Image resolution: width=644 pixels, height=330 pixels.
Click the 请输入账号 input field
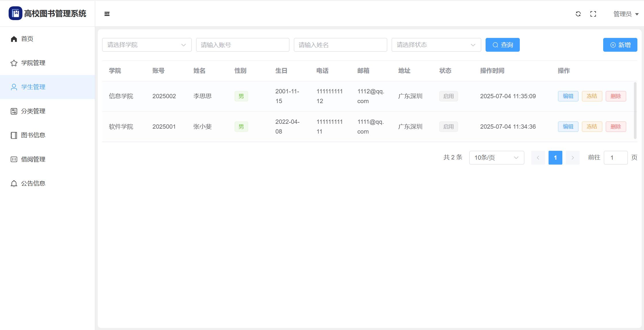pos(242,45)
